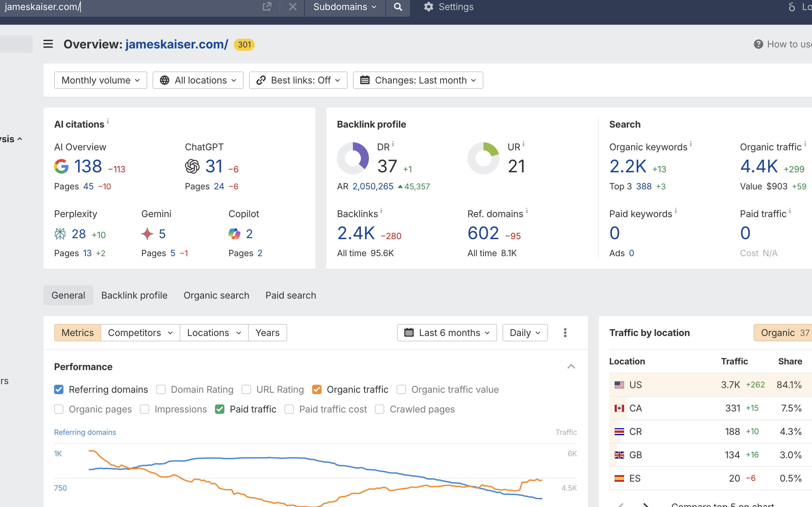
Task: Click the DR donut chart
Action: (x=353, y=158)
